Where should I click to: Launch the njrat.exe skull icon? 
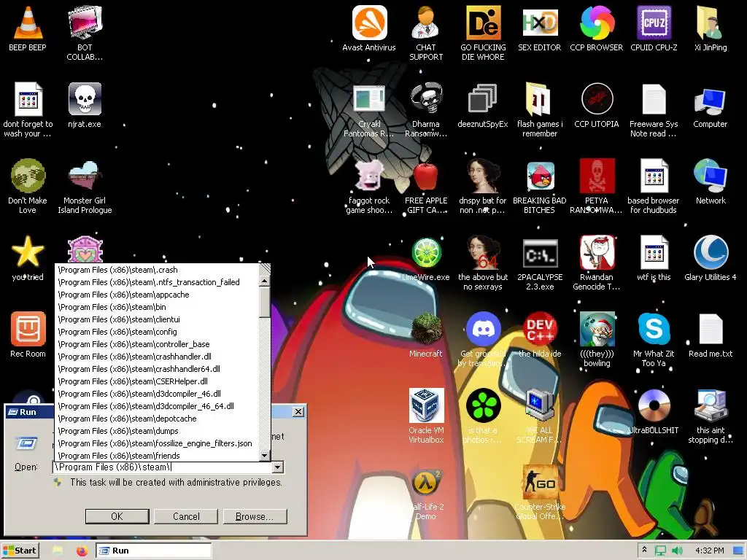coord(85,99)
